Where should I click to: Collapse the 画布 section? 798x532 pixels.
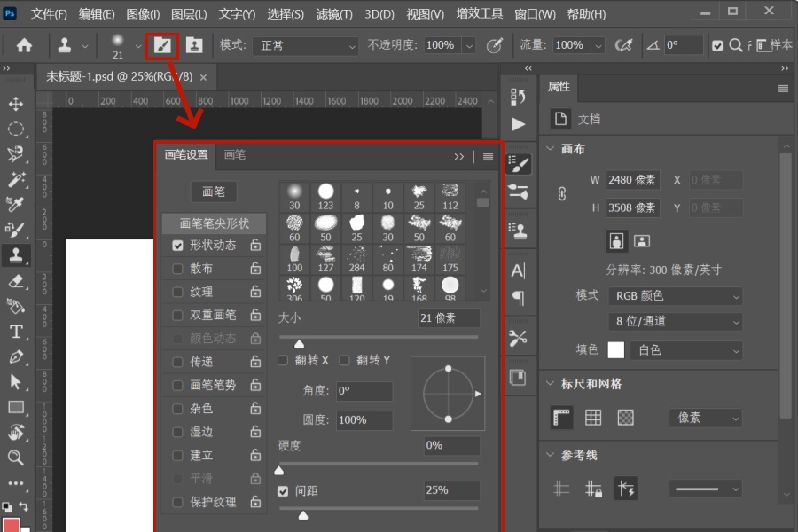tap(550, 149)
